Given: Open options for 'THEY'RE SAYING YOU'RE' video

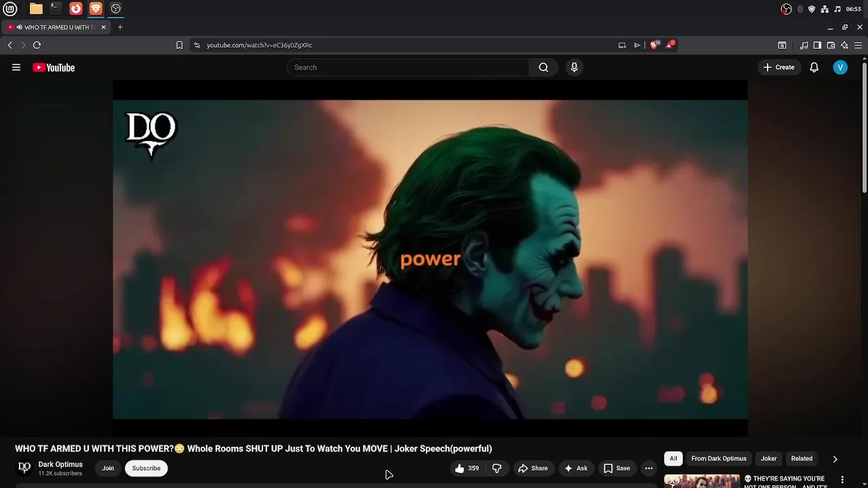Looking at the screenshot, I should coord(842,480).
